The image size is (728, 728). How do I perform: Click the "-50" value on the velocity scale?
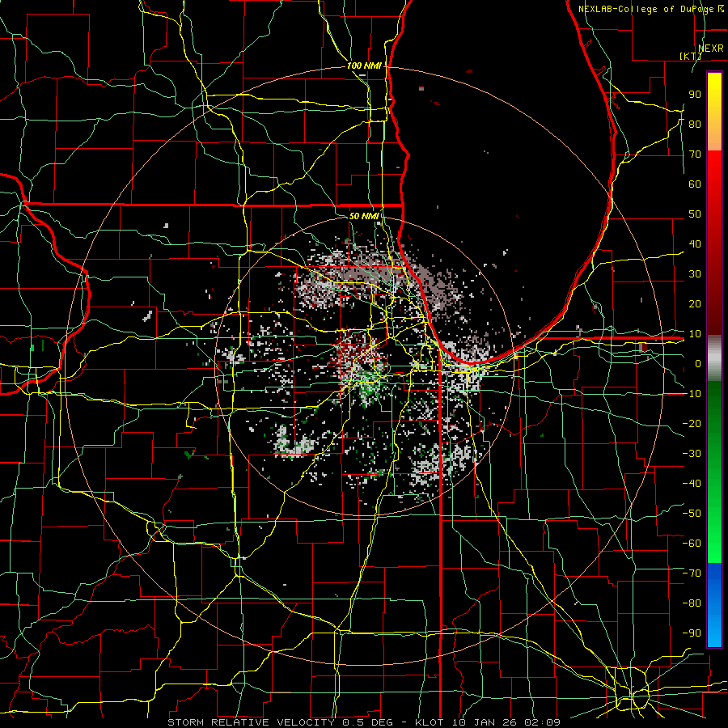point(692,514)
